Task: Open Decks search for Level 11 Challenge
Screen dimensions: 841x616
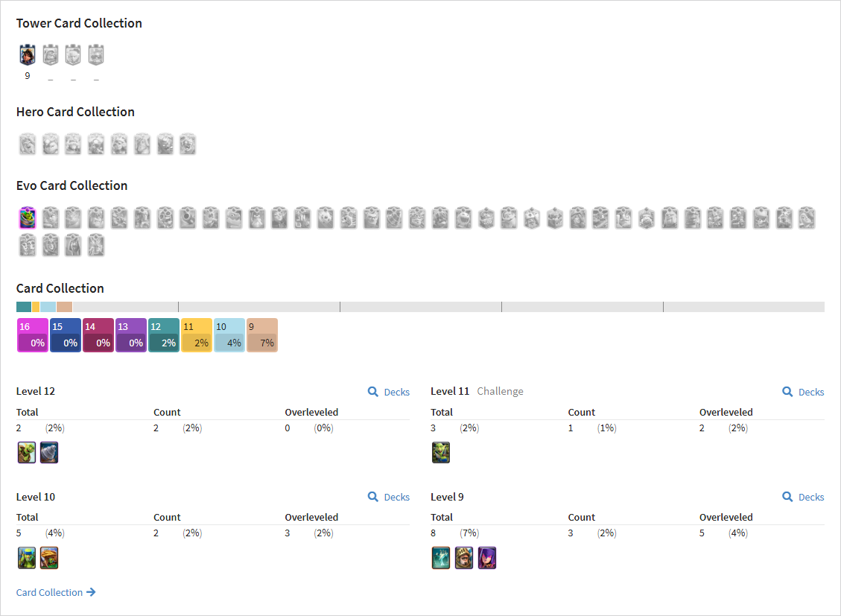Action: coord(803,392)
